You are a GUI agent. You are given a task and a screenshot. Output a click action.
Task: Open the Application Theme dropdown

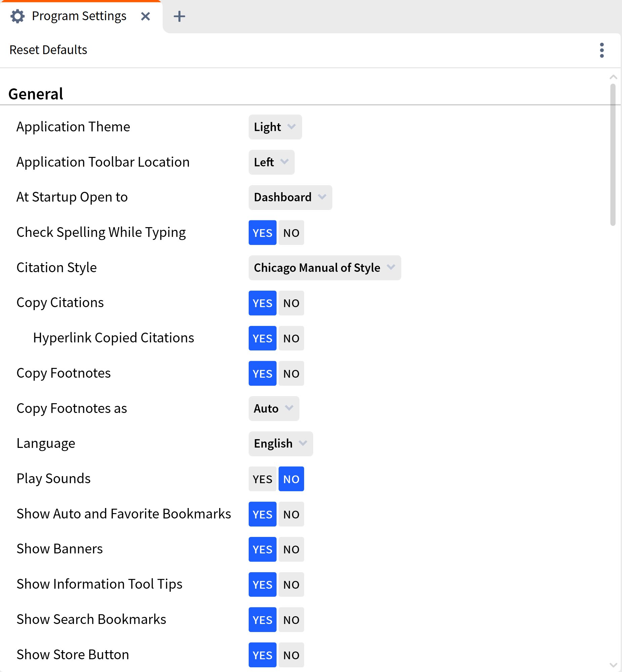click(275, 127)
